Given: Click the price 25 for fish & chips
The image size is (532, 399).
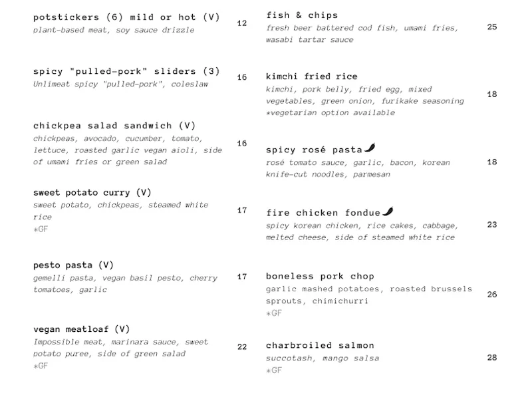Looking at the screenshot, I should [x=492, y=27].
